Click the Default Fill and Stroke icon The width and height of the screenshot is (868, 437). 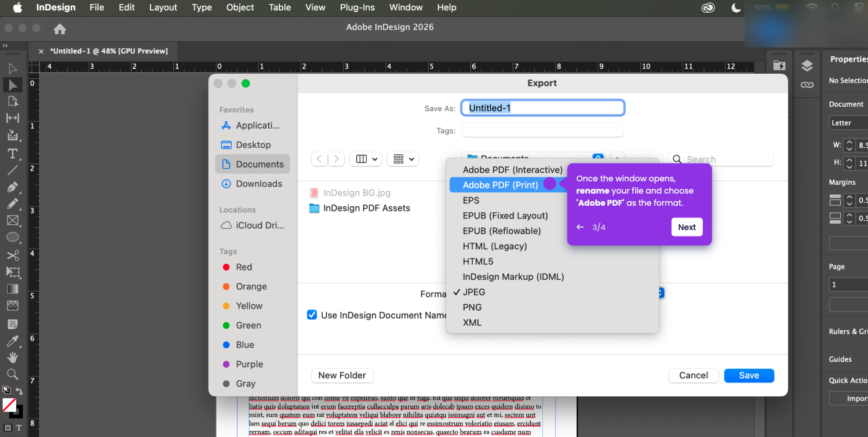[x=6, y=391]
